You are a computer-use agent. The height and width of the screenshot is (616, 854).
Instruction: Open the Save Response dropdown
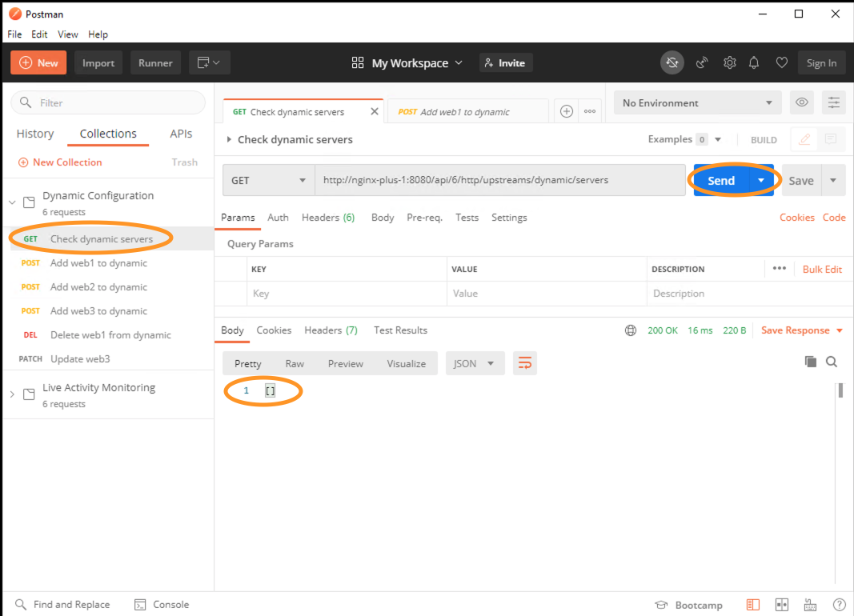point(802,330)
